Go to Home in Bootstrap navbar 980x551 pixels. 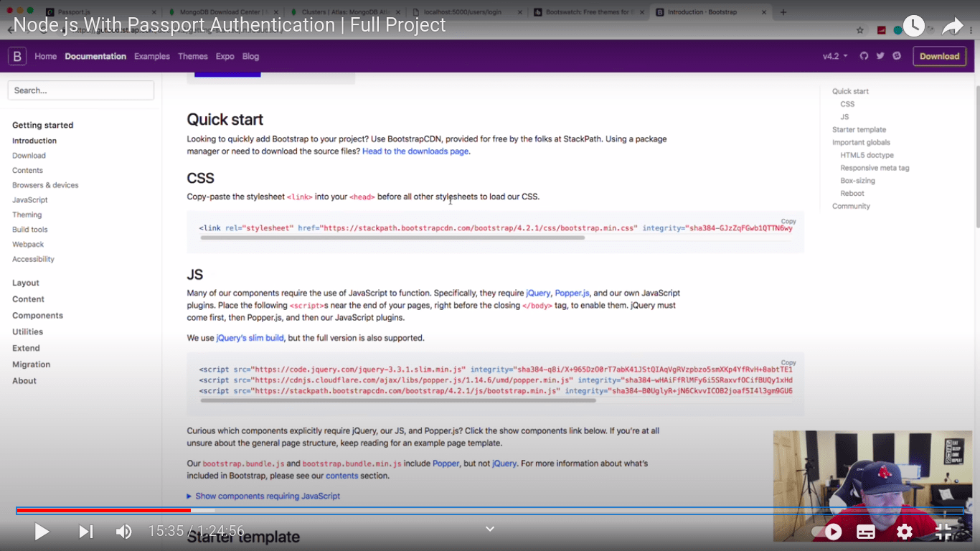pyautogui.click(x=45, y=56)
